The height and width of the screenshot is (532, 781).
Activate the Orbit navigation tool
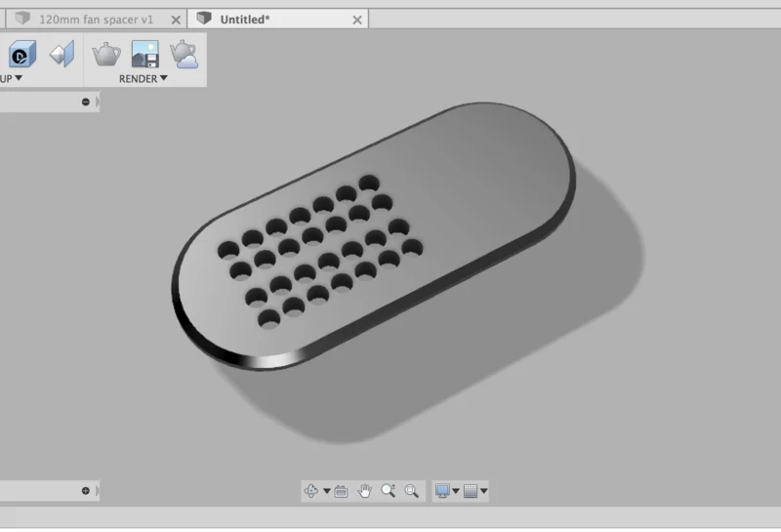[x=311, y=491]
